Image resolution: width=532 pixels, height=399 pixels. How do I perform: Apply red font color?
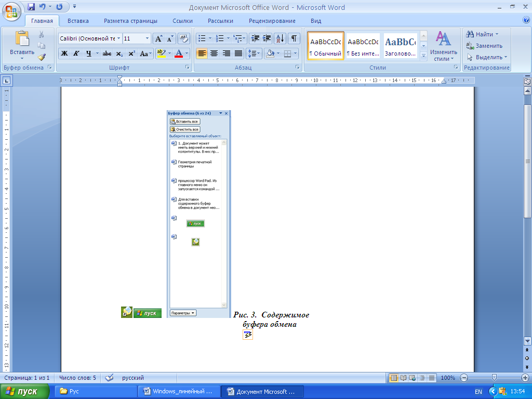click(179, 54)
